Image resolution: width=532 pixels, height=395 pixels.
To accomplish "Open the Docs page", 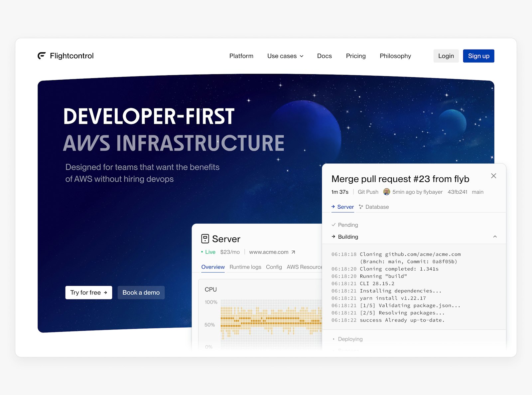I will 325,56.
